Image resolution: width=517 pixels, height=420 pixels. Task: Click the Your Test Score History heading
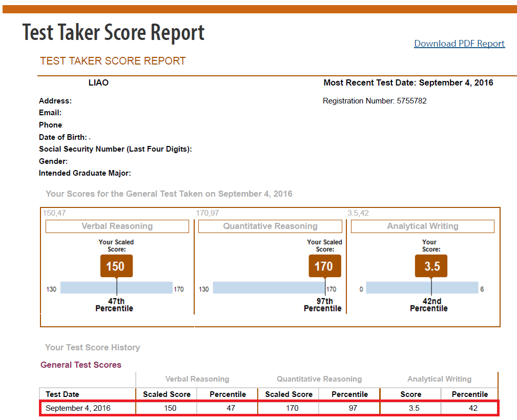(x=93, y=347)
